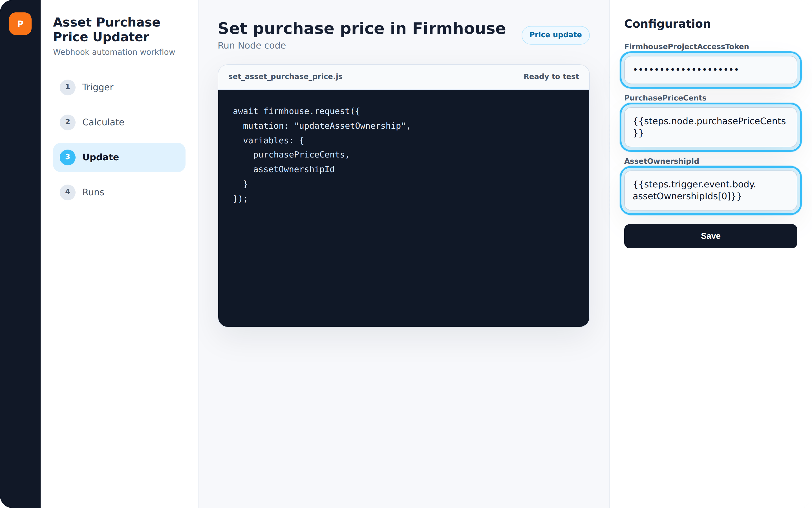Click the set_asset_purchase_price.js file name
The height and width of the screenshot is (508, 812).
[x=285, y=76]
